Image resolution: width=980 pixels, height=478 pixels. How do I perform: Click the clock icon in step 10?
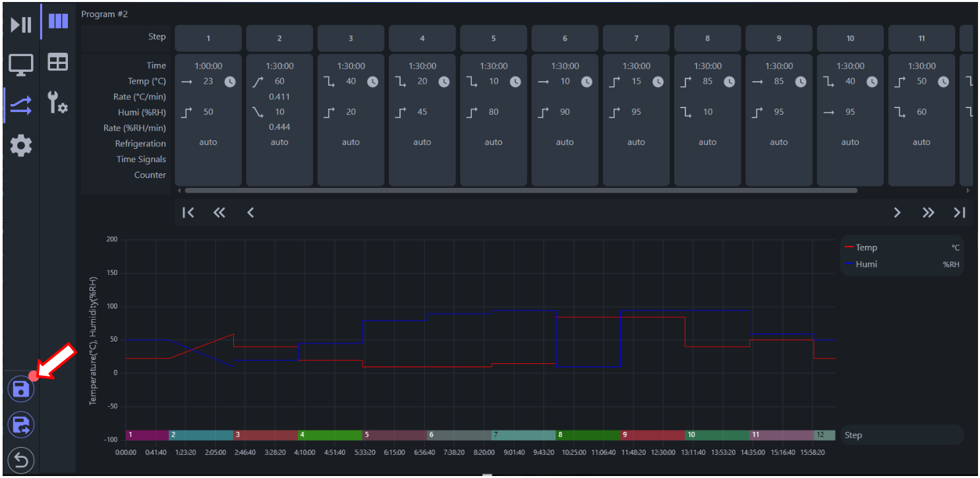coord(872,82)
